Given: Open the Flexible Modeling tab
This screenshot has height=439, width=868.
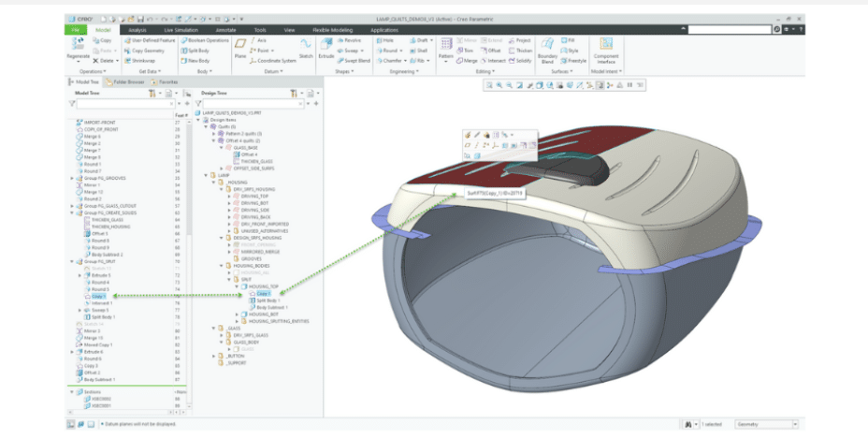Looking at the screenshot, I should pyautogui.click(x=334, y=30).
